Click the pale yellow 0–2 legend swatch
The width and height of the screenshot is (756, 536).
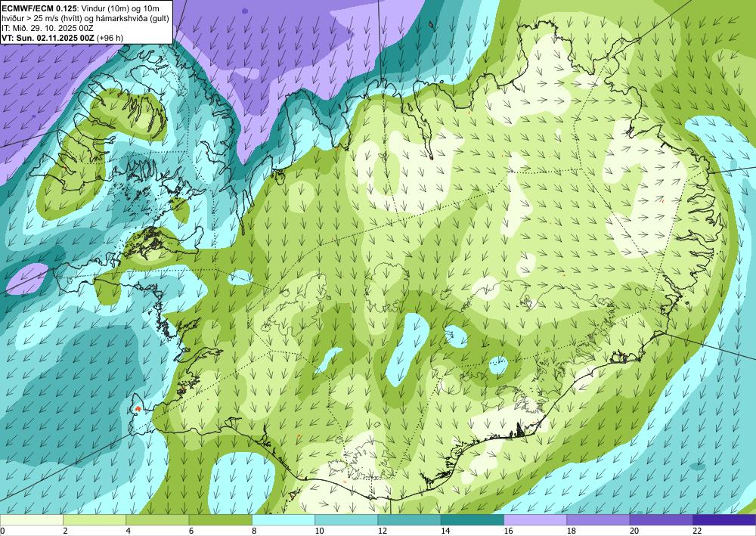coord(31,520)
